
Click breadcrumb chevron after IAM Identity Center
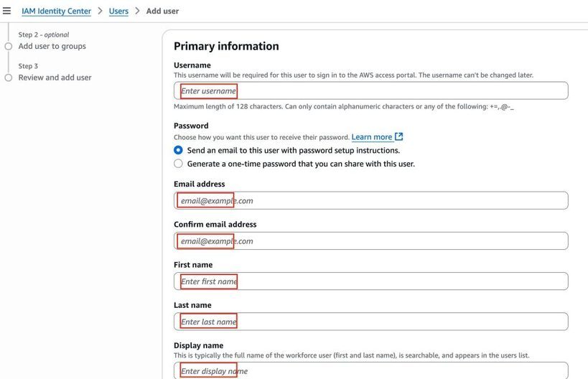100,11
